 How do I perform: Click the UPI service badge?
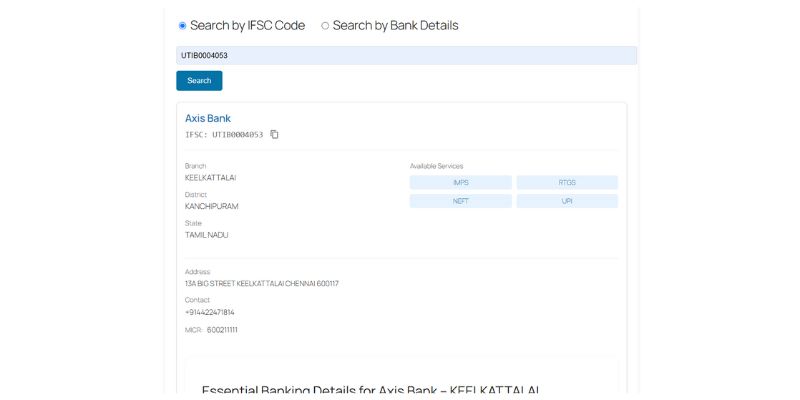tap(567, 201)
